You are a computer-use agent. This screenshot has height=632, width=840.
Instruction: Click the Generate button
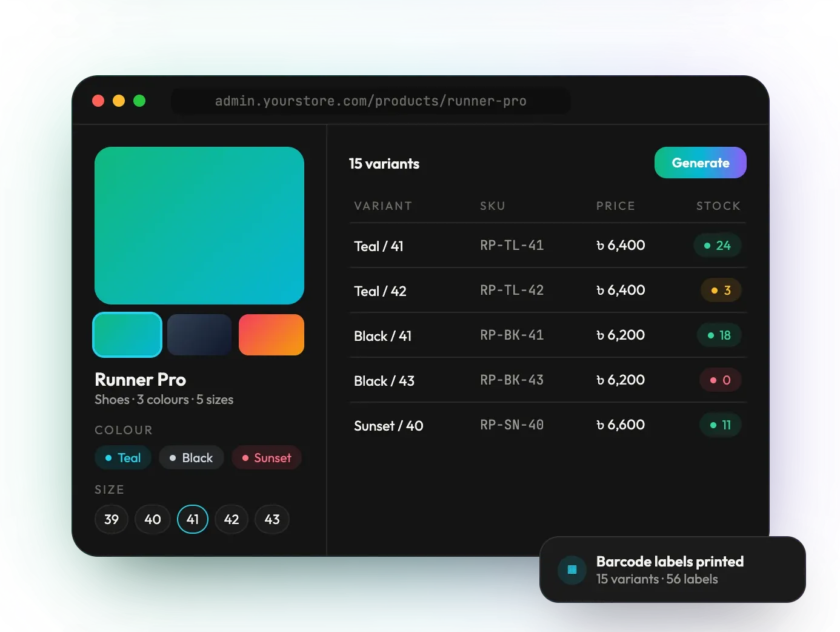coord(700,163)
